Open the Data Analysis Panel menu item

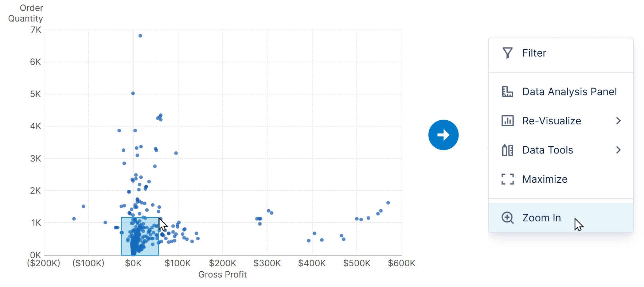569,92
